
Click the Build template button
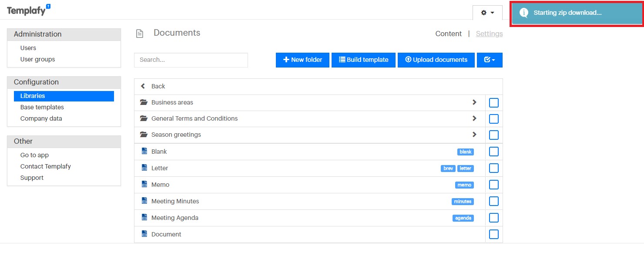click(x=363, y=60)
